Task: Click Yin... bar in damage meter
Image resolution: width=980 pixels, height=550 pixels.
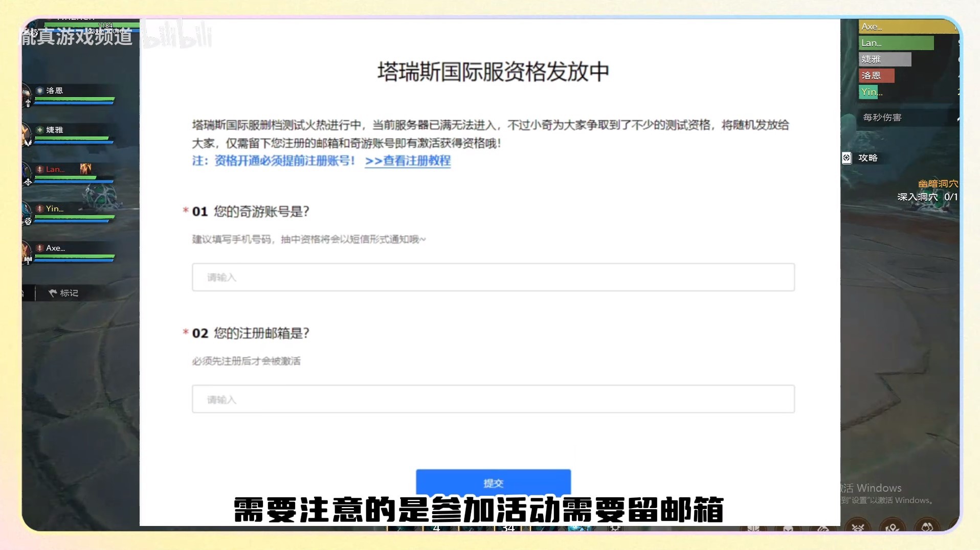Action: 872,92
